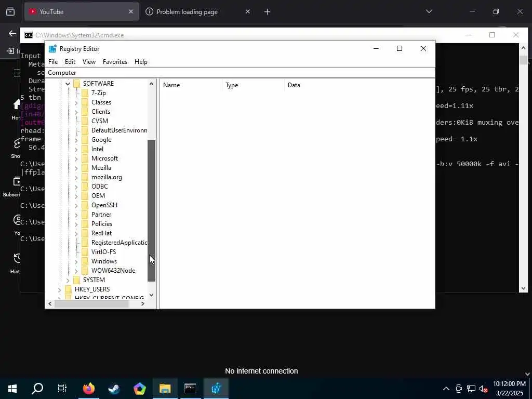Expand the WOW6432Node key
Image resolution: width=532 pixels, height=399 pixels.
click(76, 271)
